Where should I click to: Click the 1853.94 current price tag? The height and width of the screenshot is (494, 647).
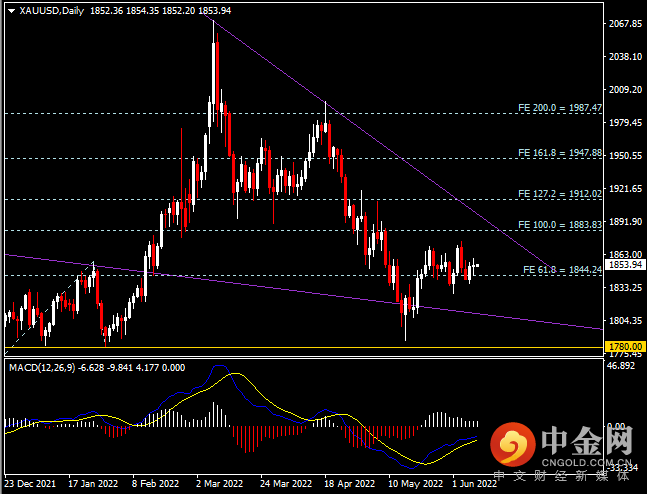(x=625, y=265)
